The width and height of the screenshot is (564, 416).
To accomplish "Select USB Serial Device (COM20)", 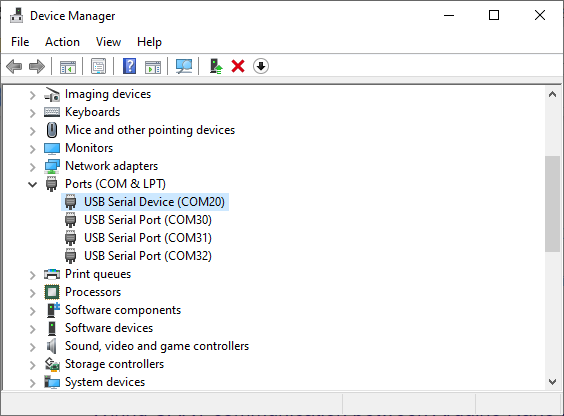I will tap(154, 202).
